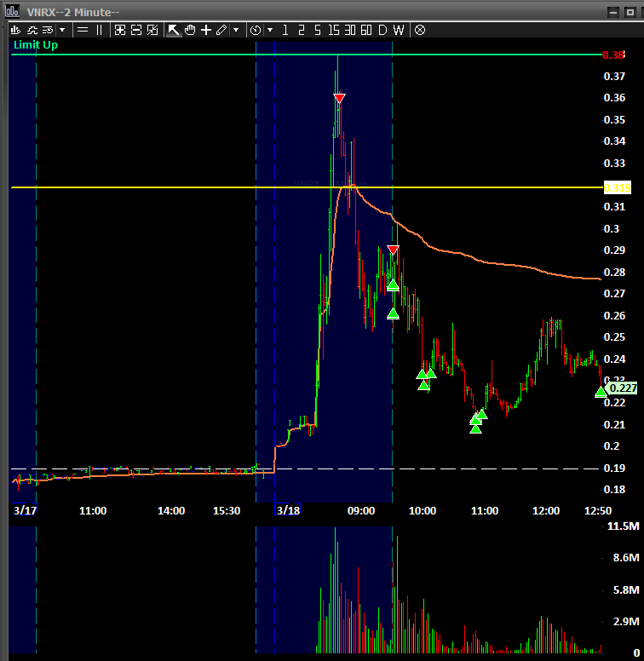The image size is (644, 661).
Task: Click the 15:30 time axis label
Action: (227, 511)
